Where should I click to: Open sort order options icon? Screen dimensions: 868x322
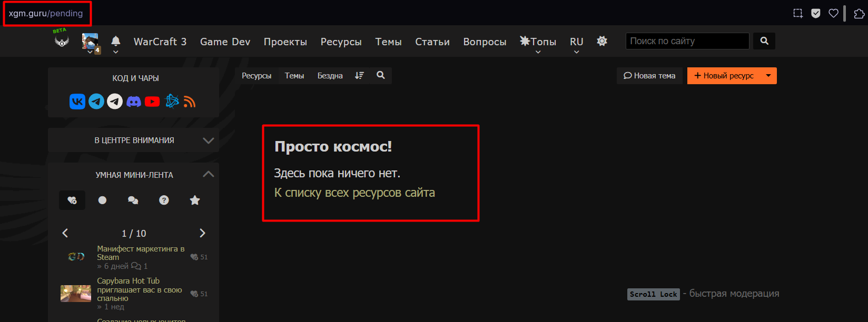point(359,76)
